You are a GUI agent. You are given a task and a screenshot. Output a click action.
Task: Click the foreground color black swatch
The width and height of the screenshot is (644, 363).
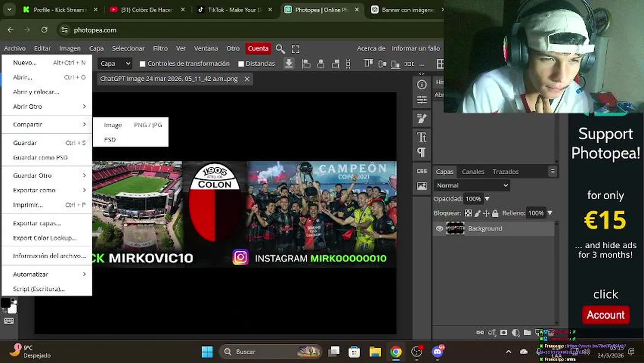coord(6,302)
